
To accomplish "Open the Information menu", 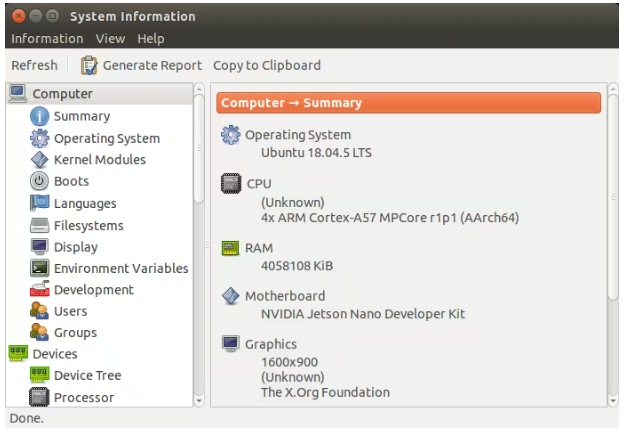I will tap(47, 39).
